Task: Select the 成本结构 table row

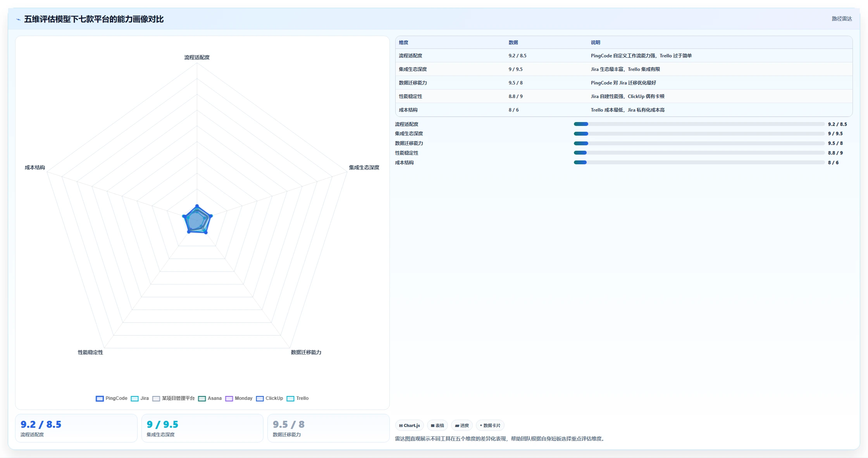Action: [624, 110]
